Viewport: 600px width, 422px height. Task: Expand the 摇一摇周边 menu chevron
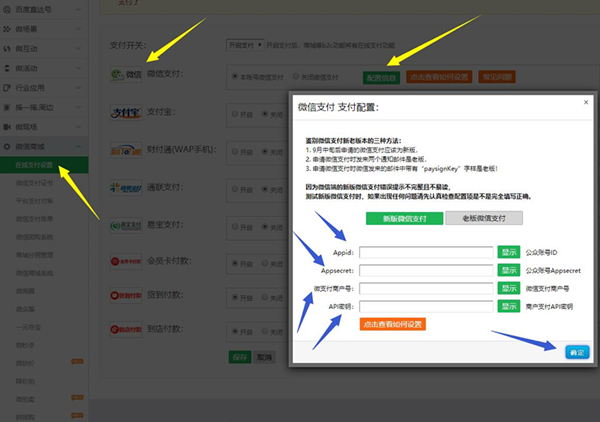[x=78, y=108]
